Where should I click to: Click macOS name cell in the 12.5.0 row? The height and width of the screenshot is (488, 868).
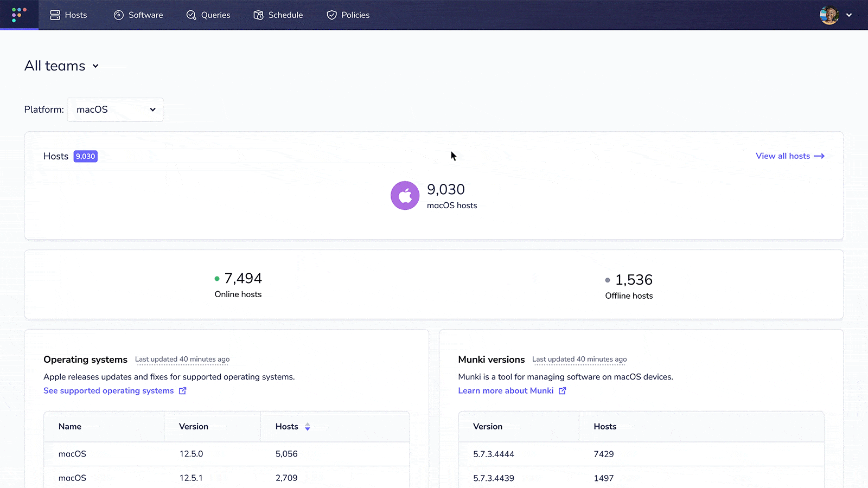click(x=72, y=454)
